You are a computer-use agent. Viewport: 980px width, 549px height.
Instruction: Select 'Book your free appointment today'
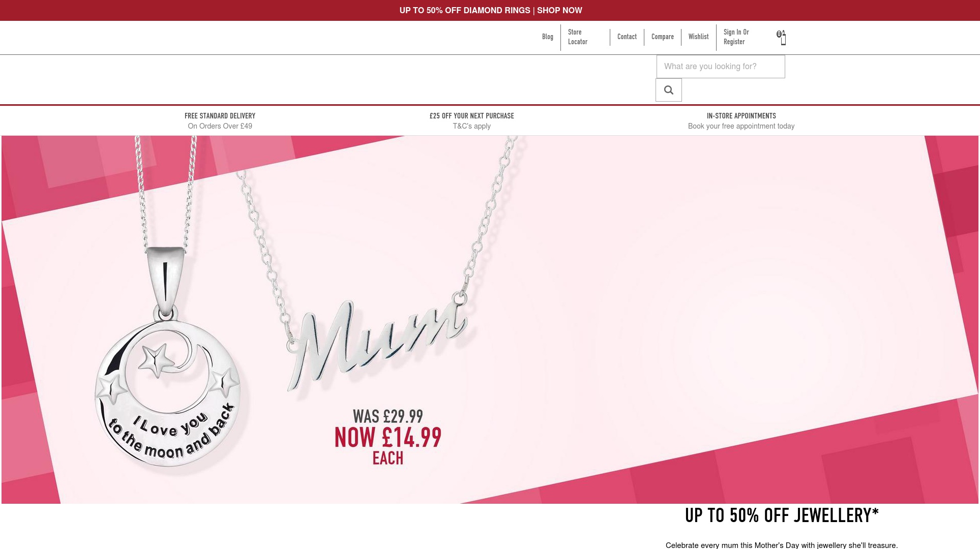[741, 126]
